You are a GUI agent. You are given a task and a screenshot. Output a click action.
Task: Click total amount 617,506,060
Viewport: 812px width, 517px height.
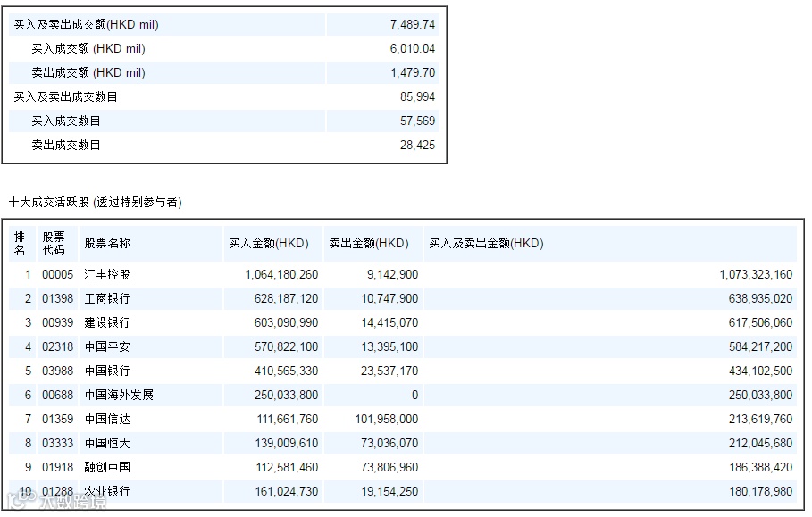click(x=761, y=323)
